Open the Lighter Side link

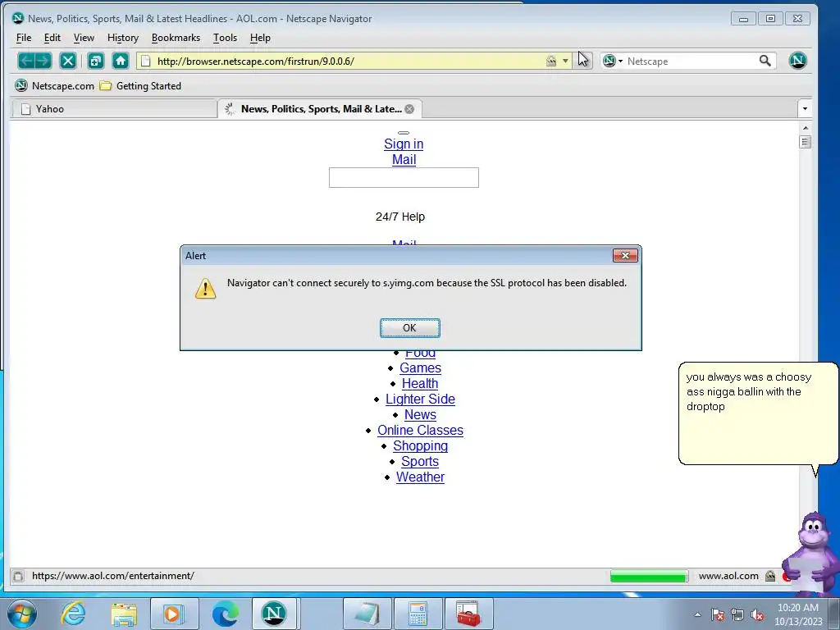pos(420,399)
